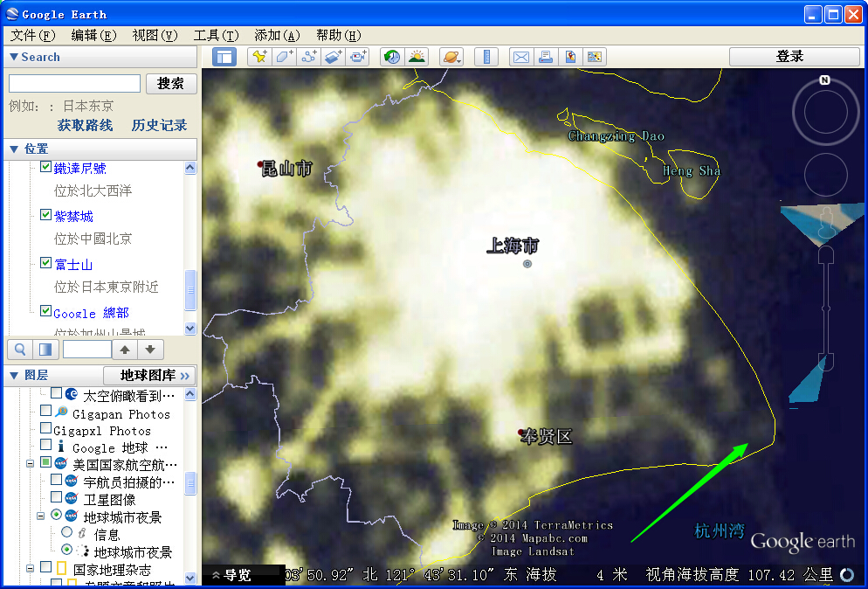This screenshot has height=589, width=868.
Task: Open the 紫禁城 place link
Action: 73,216
